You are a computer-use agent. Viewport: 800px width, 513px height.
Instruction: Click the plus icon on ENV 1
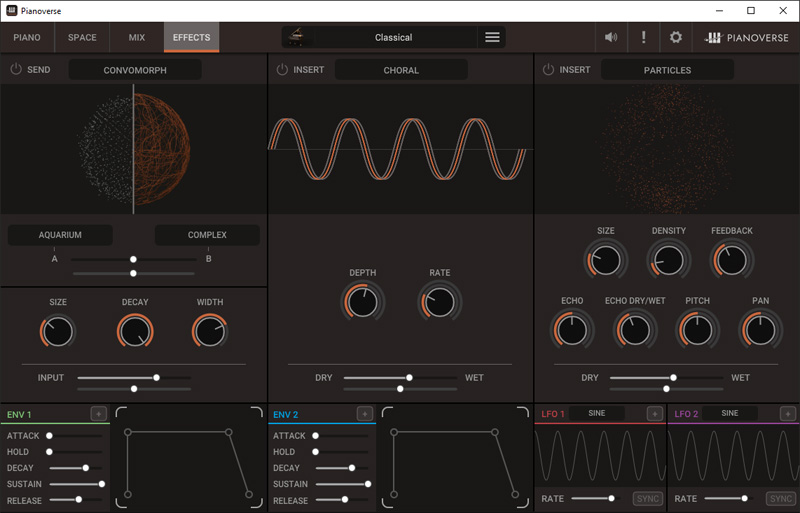click(x=98, y=414)
